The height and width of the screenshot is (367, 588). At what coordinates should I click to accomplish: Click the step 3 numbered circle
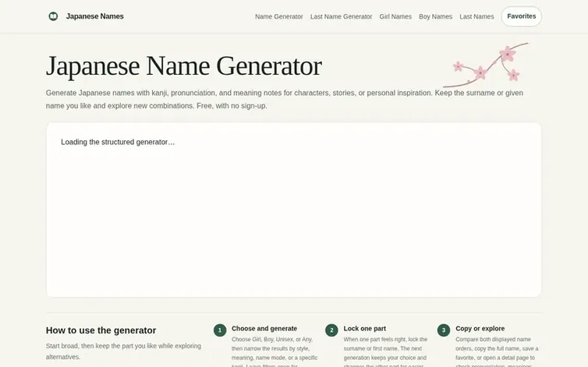[444, 330]
